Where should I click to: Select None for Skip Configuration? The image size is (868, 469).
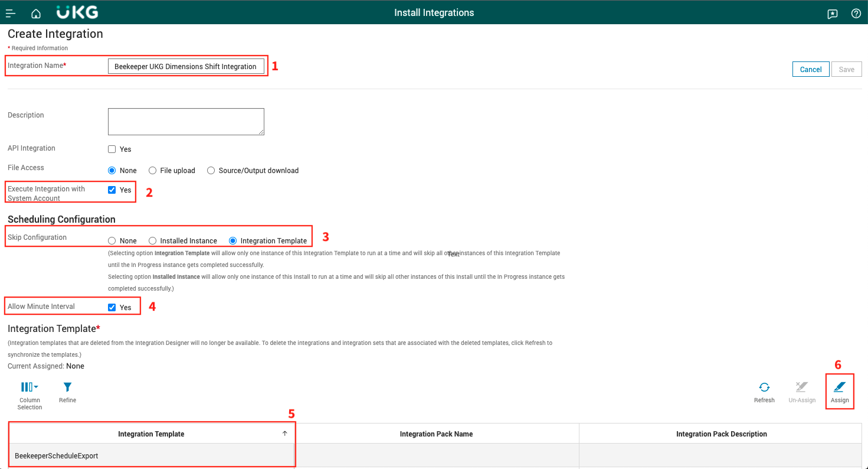point(112,241)
